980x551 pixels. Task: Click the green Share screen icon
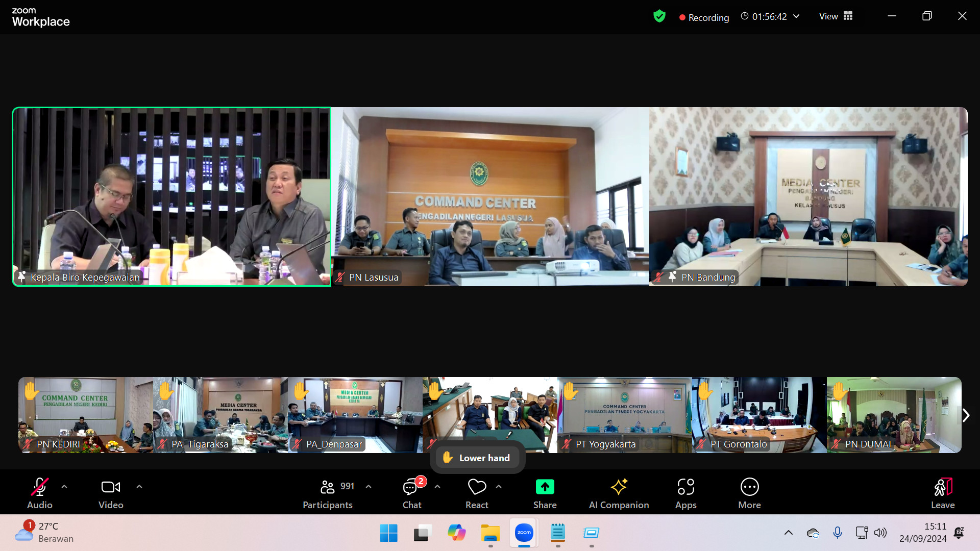point(545,487)
